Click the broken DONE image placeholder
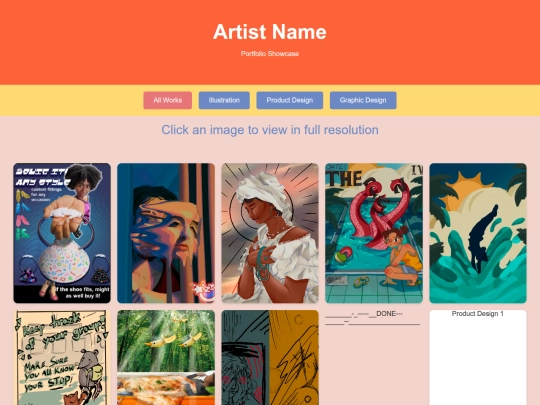Viewport: 540px width, 405px height. 373,318
